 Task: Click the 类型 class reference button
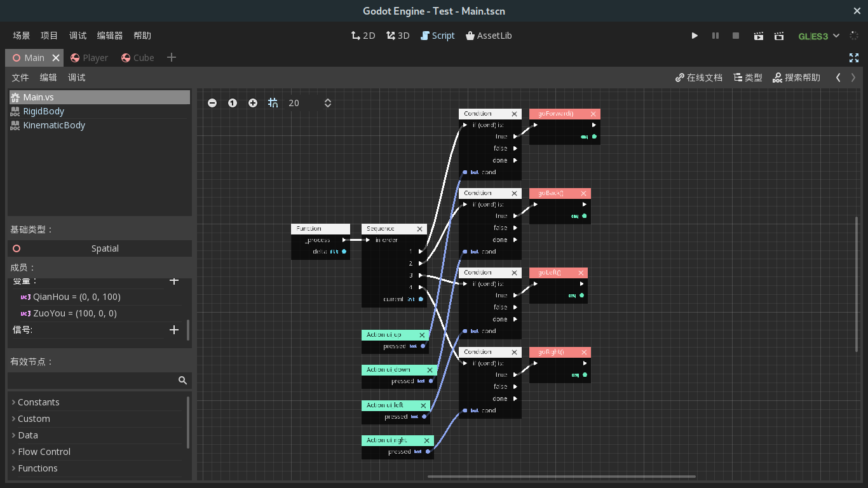(748, 78)
